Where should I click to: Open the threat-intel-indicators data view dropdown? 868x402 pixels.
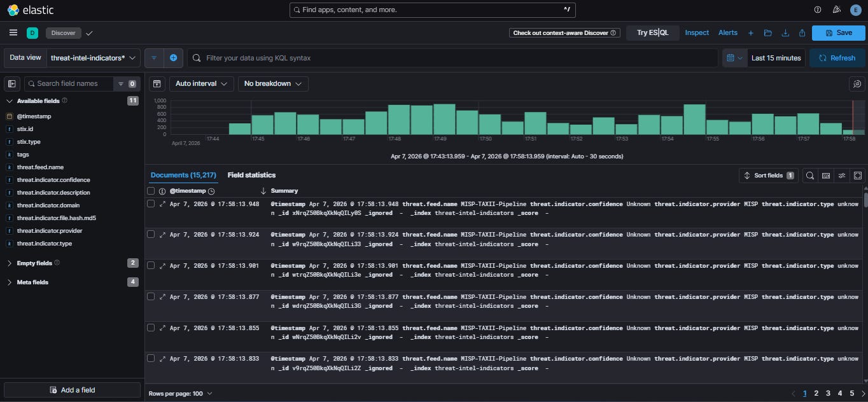[x=94, y=58]
